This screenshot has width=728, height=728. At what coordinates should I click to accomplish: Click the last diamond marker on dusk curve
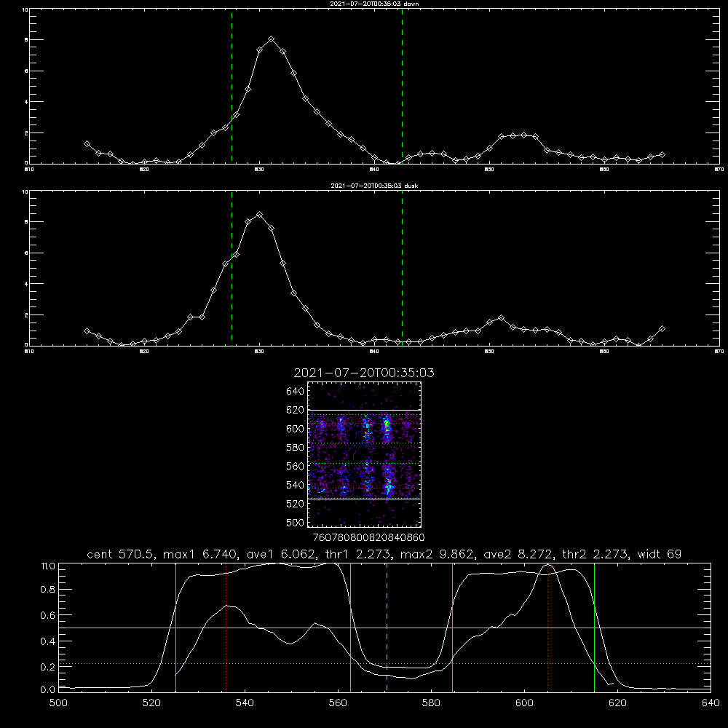662,329
